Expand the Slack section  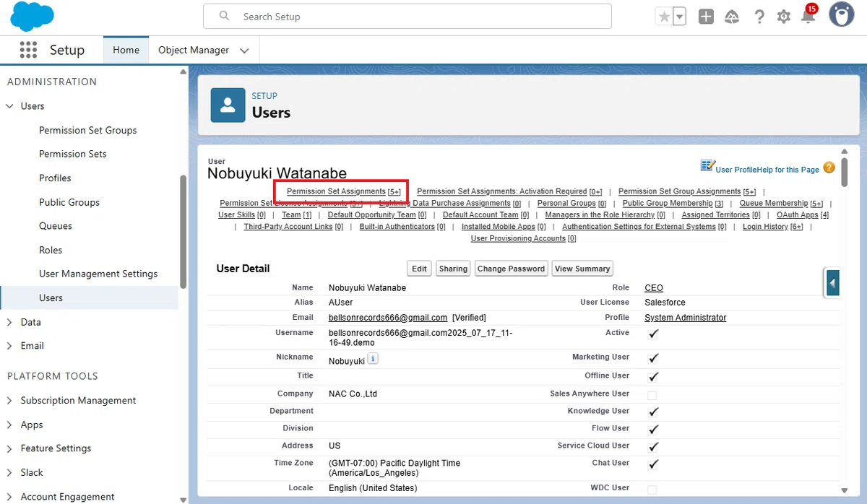coord(9,472)
